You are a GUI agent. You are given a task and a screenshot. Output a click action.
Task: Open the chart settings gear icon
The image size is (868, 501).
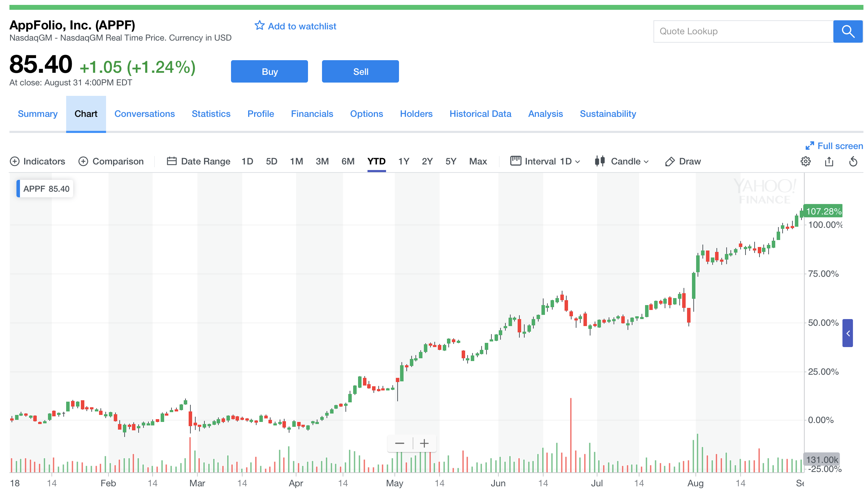(805, 161)
